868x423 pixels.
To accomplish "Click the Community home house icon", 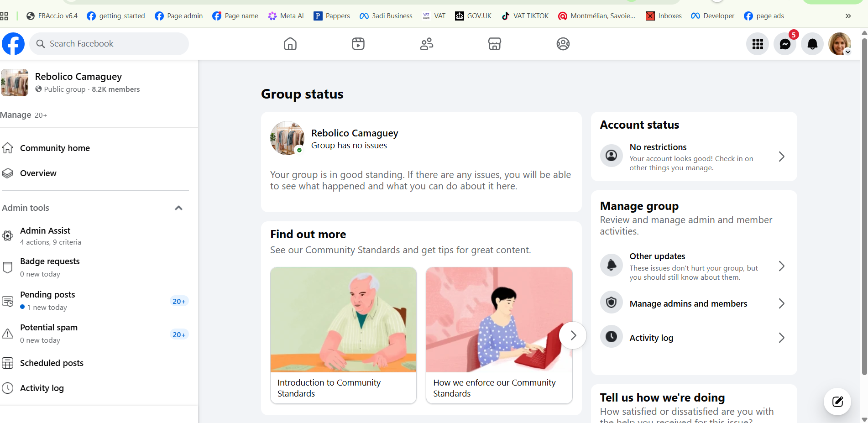I will pos(8,148).
